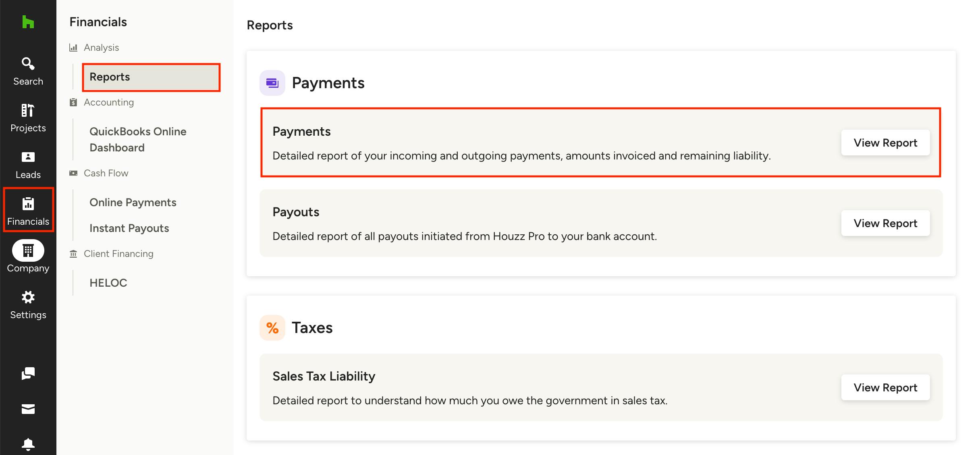Viewport: 980px width, 455px height.
Task: Click the orange Taxes percent icon
Action: point(272,328)
